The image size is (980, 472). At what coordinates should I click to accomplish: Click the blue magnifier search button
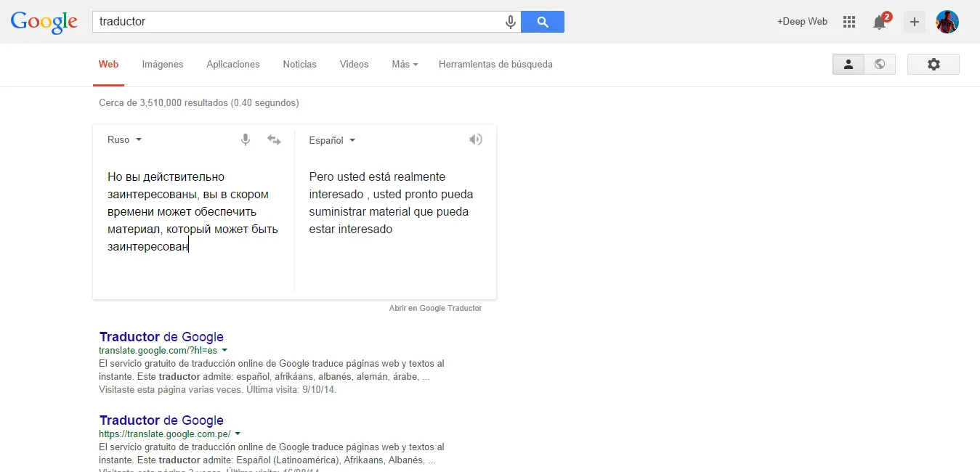tap(543, 22)
